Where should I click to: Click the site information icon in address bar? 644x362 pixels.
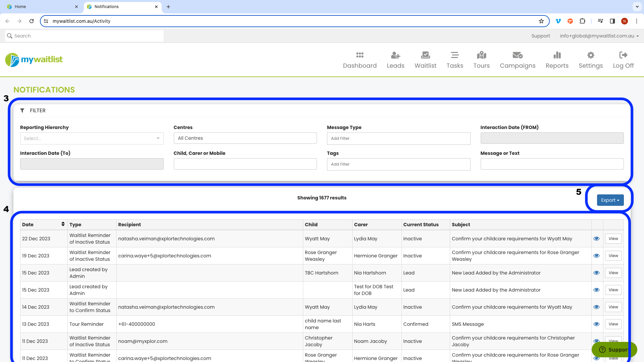46,21
